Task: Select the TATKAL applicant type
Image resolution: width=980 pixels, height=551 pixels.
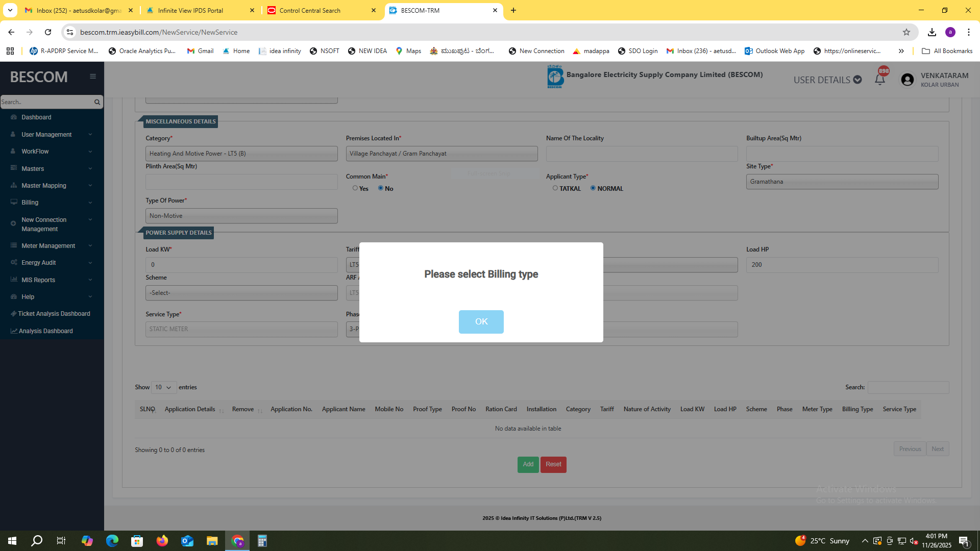Action: click(555, 188)
